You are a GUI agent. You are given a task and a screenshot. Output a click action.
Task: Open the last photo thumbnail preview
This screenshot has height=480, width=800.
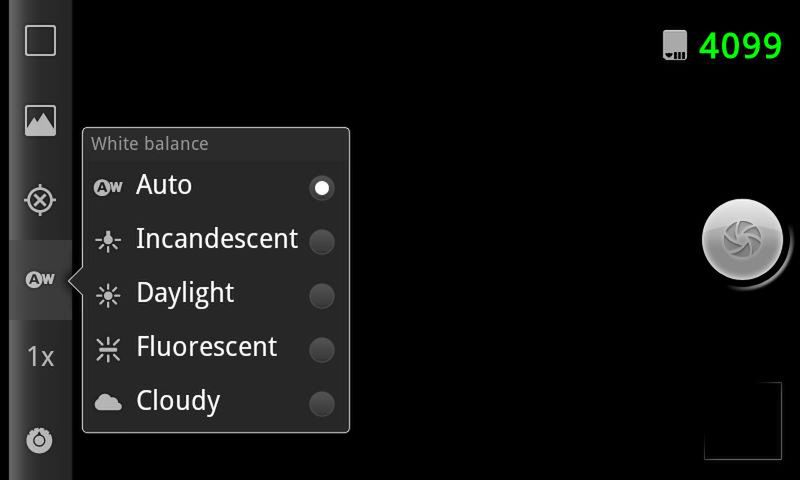742,421
